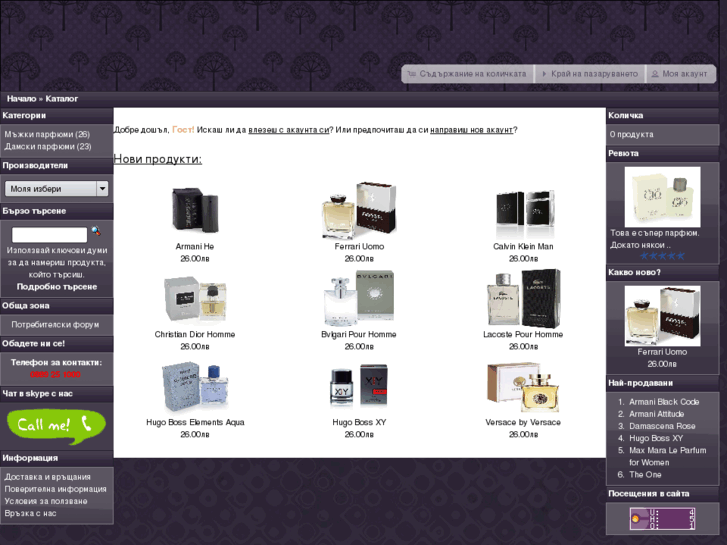Click Versace by Versace name link
This screenshot has width=727, height=545.
pos(523,422)
